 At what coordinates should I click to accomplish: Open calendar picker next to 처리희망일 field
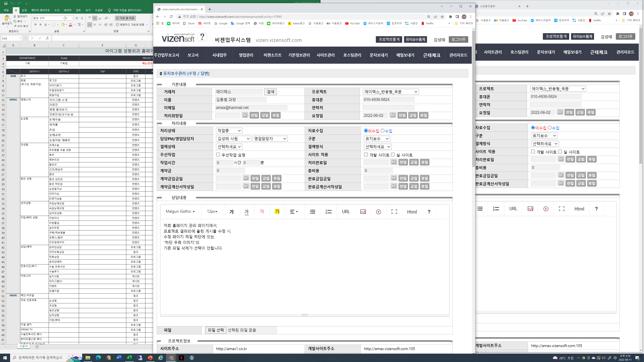pos(245,115)
